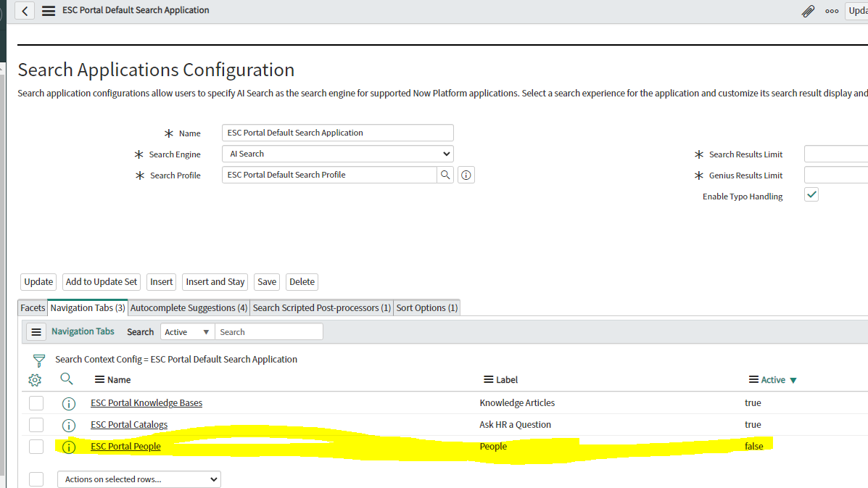Click the Search Context Config filter breadcrumb

click(176, 359)
